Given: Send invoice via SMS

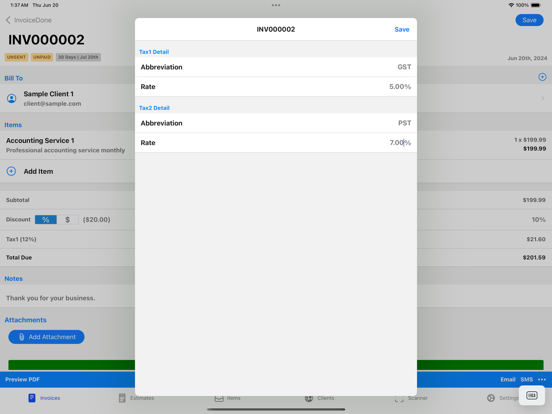Looking at the screenshot, I should (527, 380).
